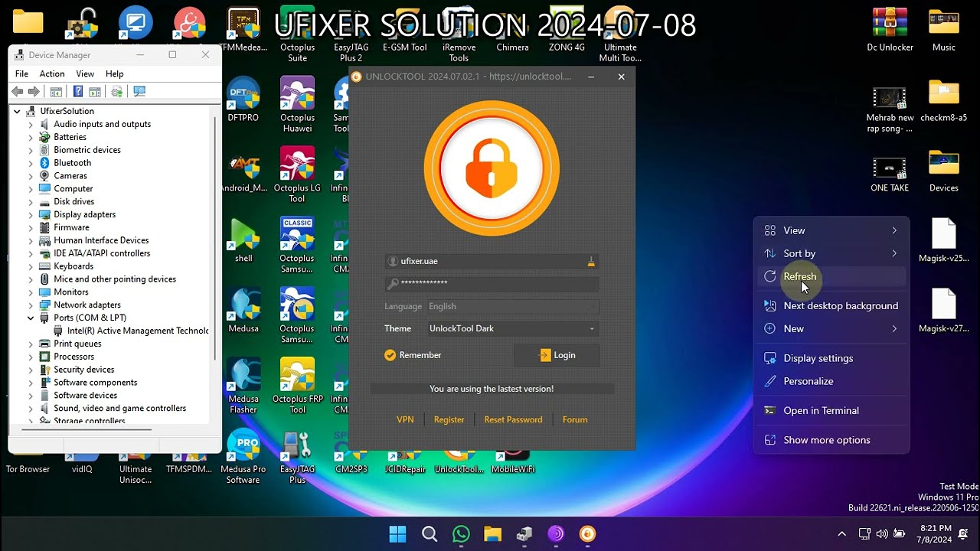Click the UnlockTool taskbar icon
Viewport: 980px width, 551px height.
587,533
